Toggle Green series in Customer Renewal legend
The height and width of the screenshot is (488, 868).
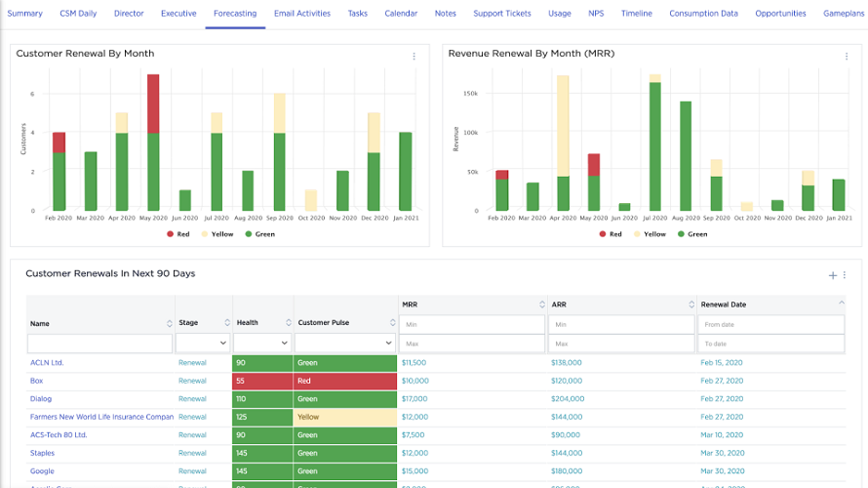[260, 234]
